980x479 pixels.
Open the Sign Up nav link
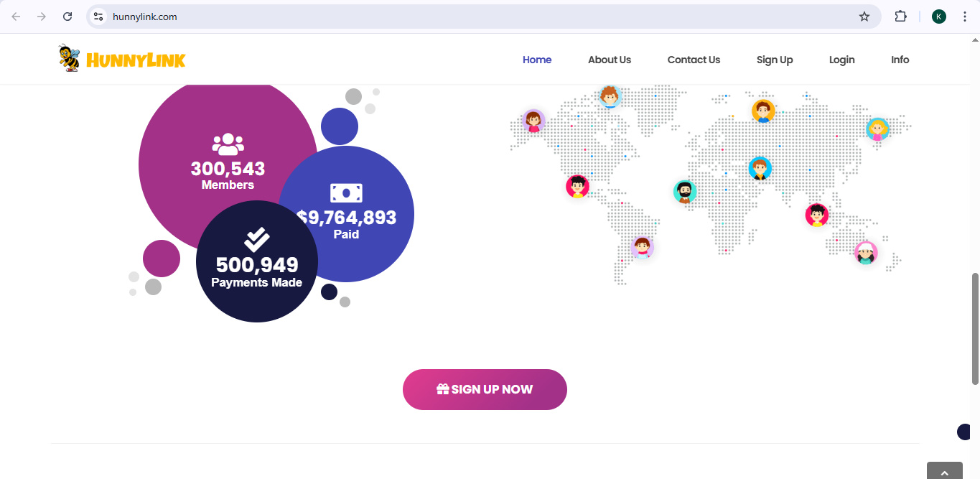click(x=775, y=60)
